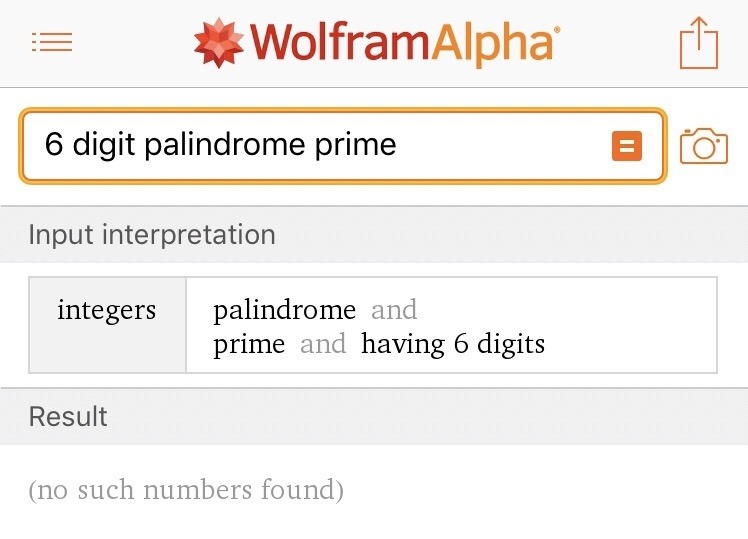
Task: Click the word "prime" in the search box
Action: coord(356,146)
